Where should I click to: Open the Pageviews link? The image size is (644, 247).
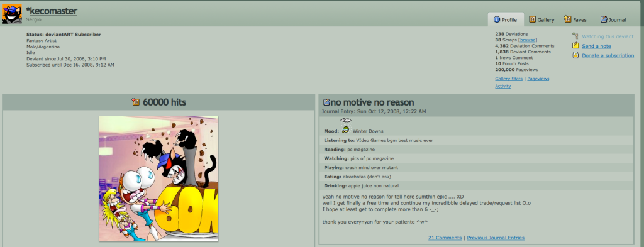(x=538, y=79)
